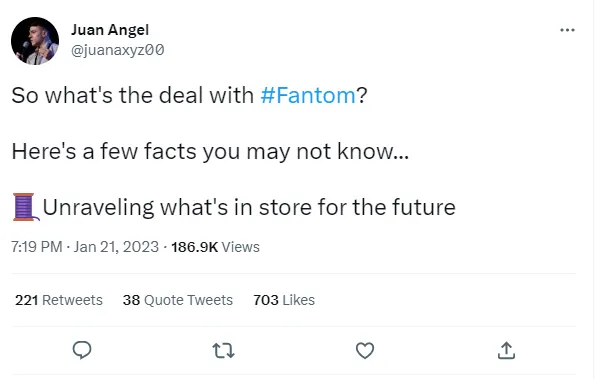The image size is (595, 379).
Task: Show the 38 Quote Tweets list
Action: (178, 300)
